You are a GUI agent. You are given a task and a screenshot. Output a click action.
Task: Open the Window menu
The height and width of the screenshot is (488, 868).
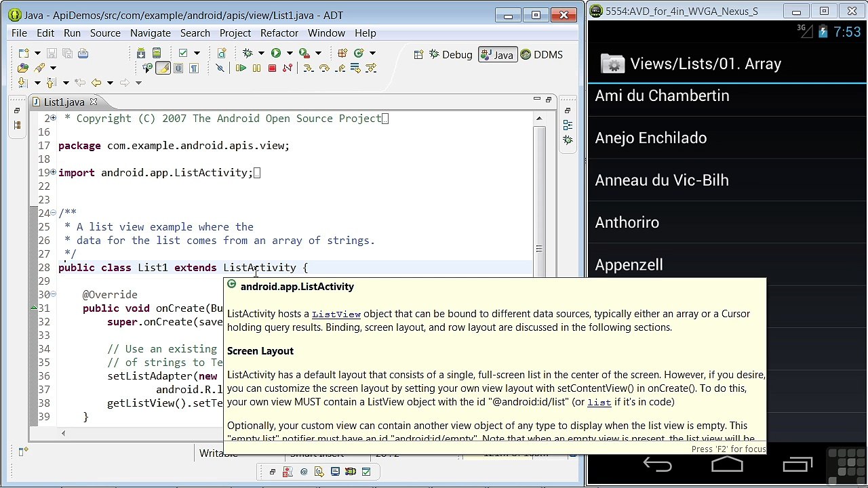click(326, 33)
